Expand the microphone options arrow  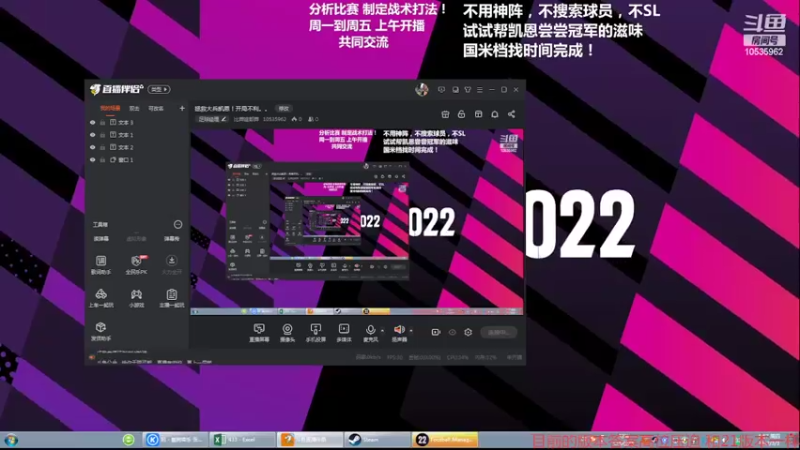(383, 331)
